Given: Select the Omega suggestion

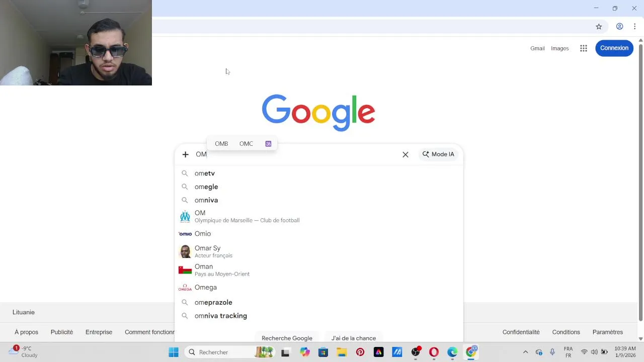Looking at the screenshot, I should (x=319, y=288).
